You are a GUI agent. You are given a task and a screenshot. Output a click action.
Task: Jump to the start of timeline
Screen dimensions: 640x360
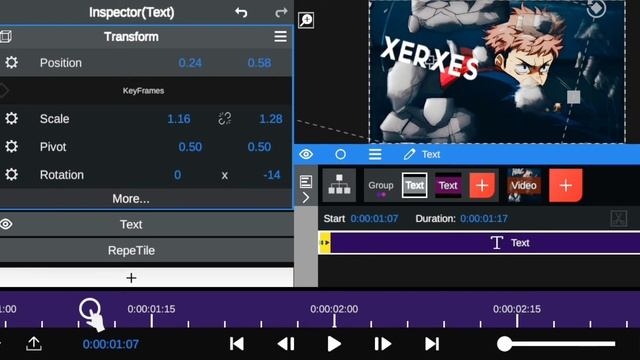tap(237, 344)
